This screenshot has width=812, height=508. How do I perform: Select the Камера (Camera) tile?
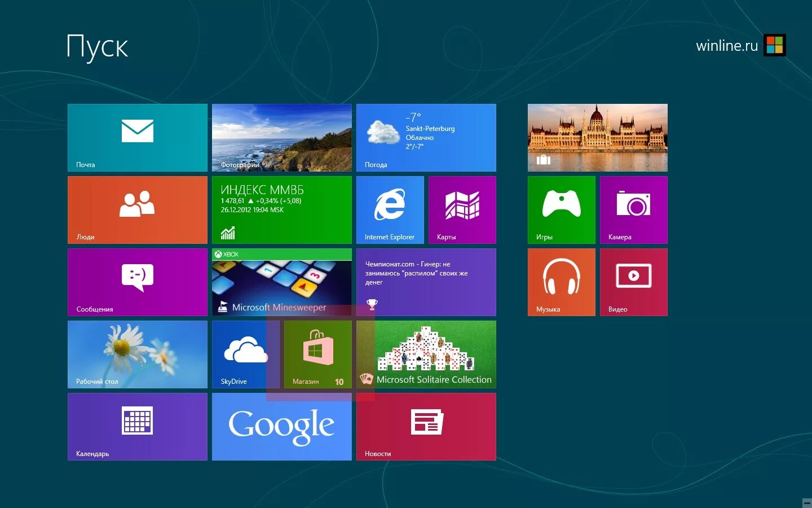(633, 209)
